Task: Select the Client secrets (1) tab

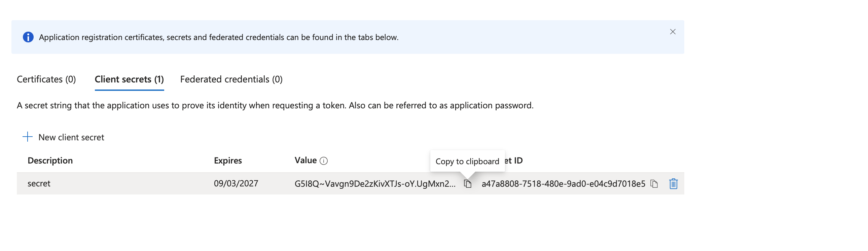Action: click(x=130, y=79)
